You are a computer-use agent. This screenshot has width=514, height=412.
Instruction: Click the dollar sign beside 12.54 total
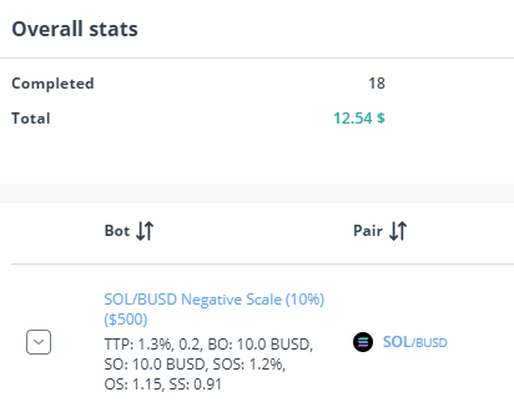pos(381,118)
